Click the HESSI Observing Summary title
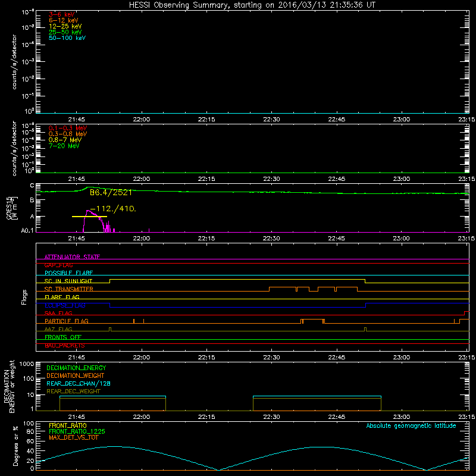This screenshot has height=476, width=476. [252, 5]
